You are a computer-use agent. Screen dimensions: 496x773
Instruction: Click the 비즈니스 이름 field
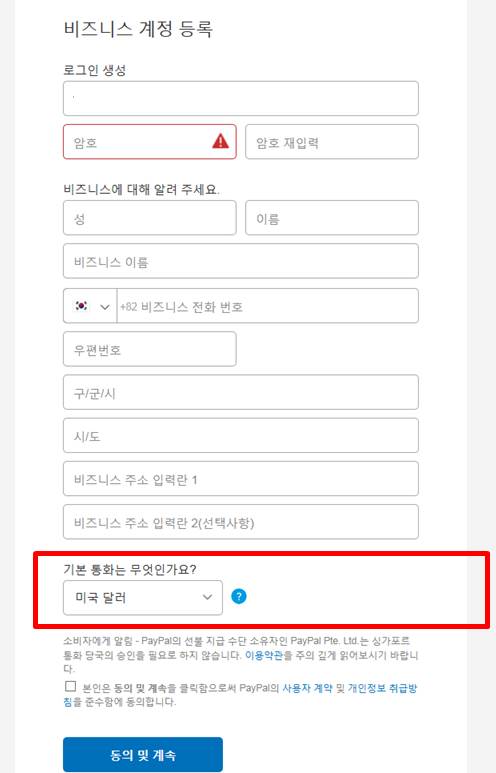point(241,261)
